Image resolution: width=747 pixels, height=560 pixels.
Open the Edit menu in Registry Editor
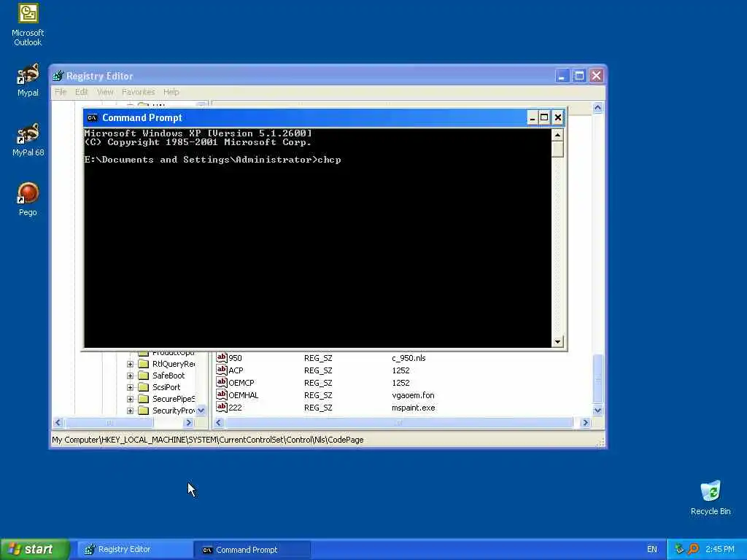[82, 92]
